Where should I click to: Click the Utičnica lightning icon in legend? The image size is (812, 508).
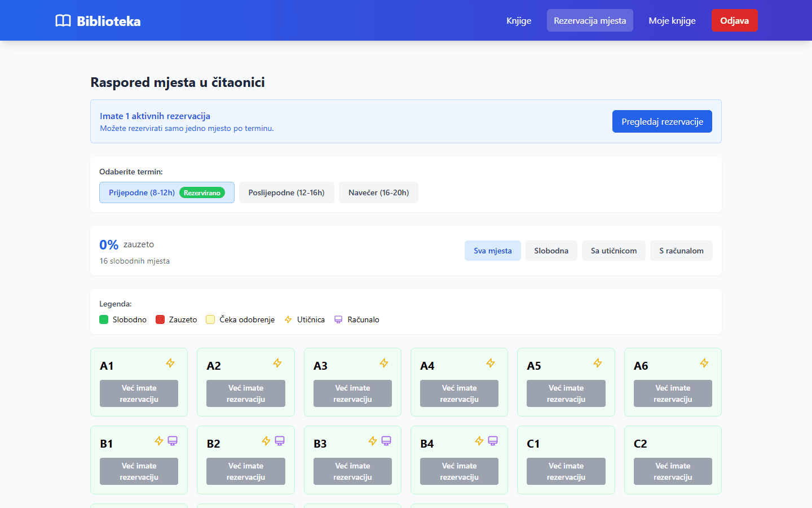coord(288,319)
